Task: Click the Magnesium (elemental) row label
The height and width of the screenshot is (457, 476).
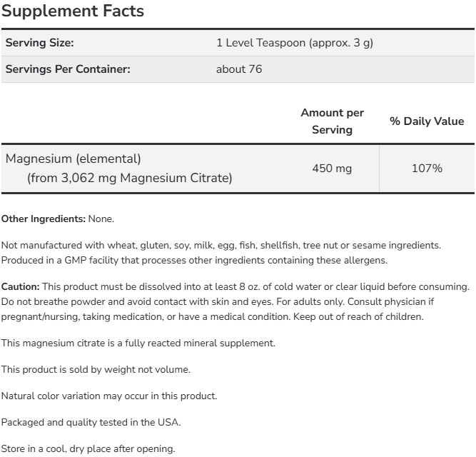Action: (x=74, y=159)
